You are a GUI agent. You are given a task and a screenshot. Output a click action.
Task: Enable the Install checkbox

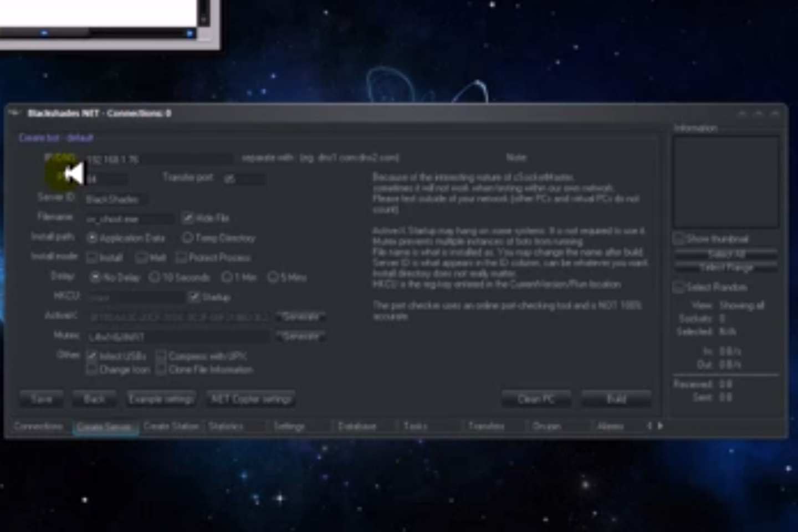tap(93, 257)
